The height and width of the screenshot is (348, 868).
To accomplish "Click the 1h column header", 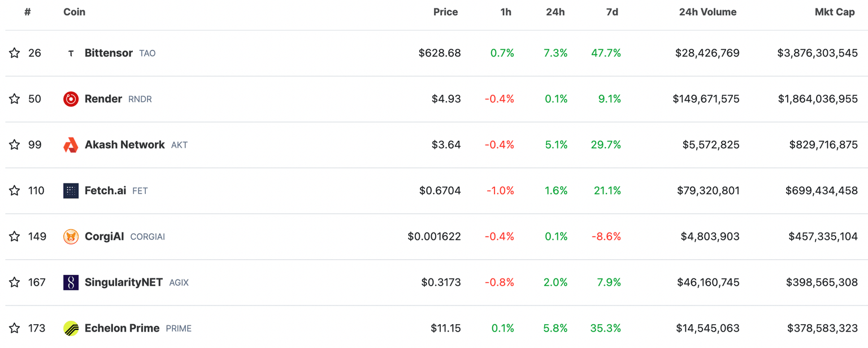I will pos(505,11).
